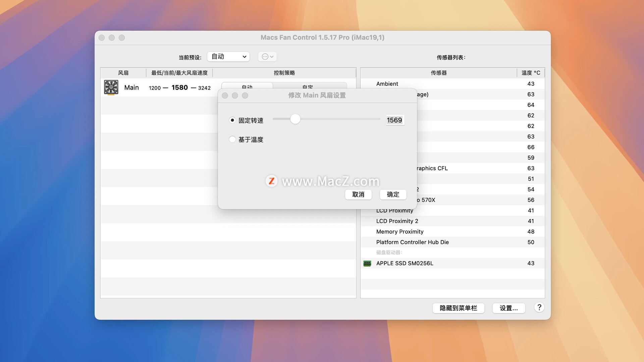
Task: Click the 取消 button in dialog
Action: tap(358, 194)
